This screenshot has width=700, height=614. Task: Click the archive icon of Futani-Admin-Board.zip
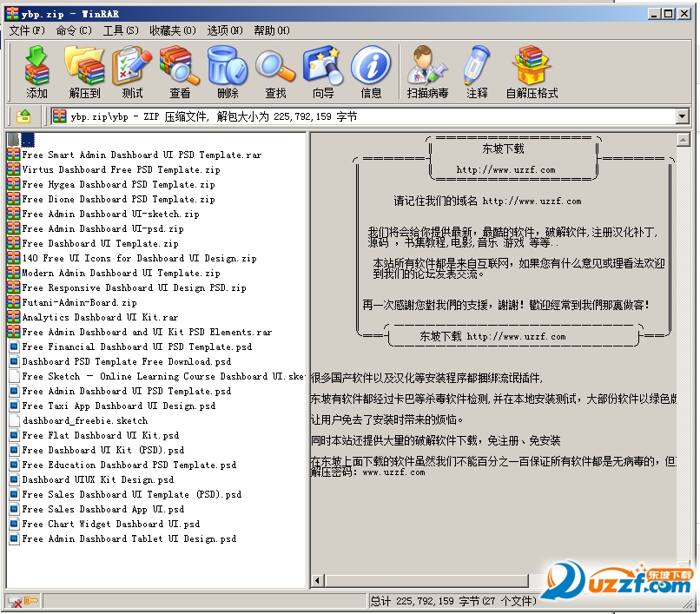click(x=14, y=302)
